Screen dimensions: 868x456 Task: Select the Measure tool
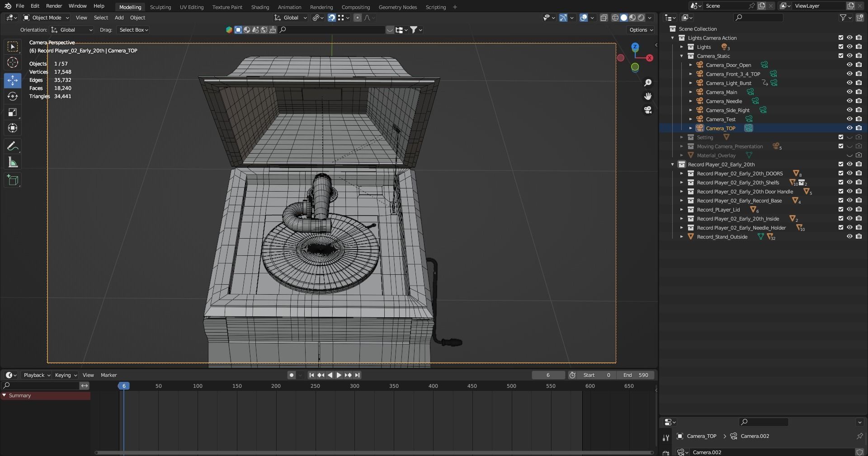click(x=13, y=162)
